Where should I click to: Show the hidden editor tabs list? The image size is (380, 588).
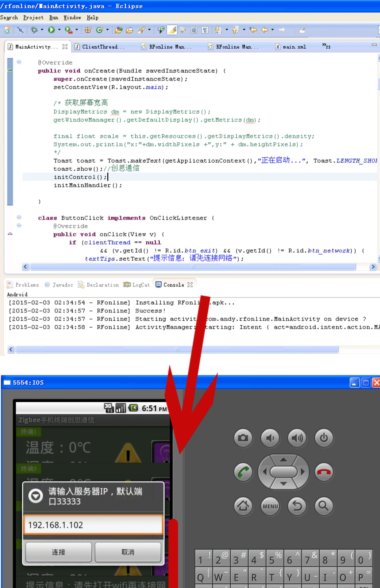[326, 46]
